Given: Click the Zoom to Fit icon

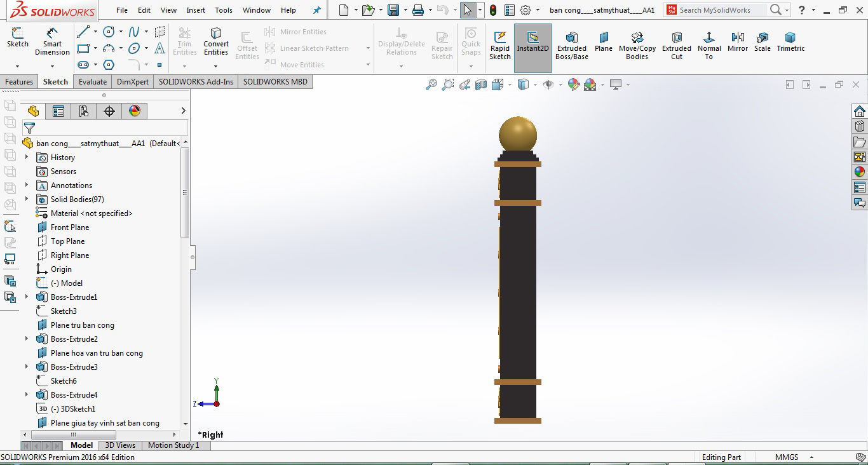Looking at the screenshot, I should [x=431, y=84].
